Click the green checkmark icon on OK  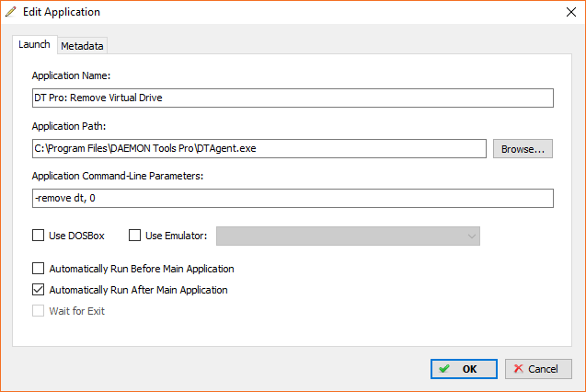pos(444,369)
